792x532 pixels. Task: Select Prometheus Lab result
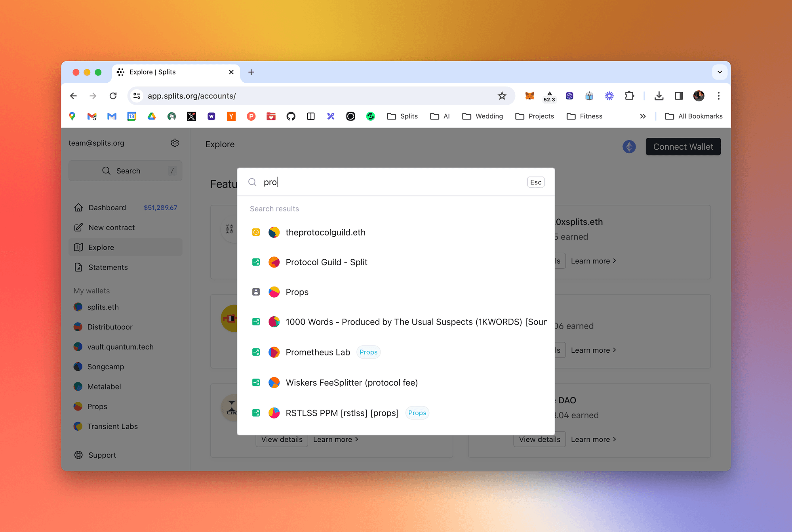coord(318,351)
